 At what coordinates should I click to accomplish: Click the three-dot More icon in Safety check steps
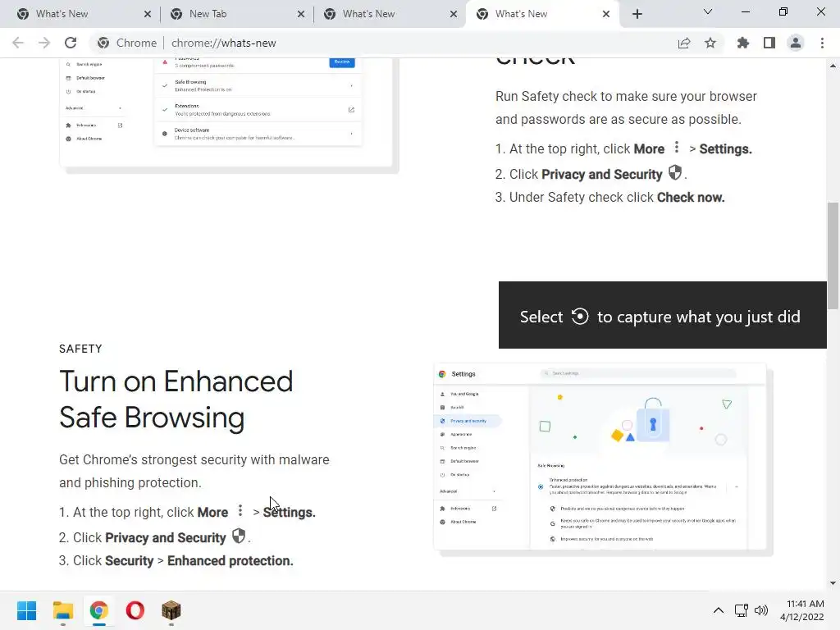point(677,147)
